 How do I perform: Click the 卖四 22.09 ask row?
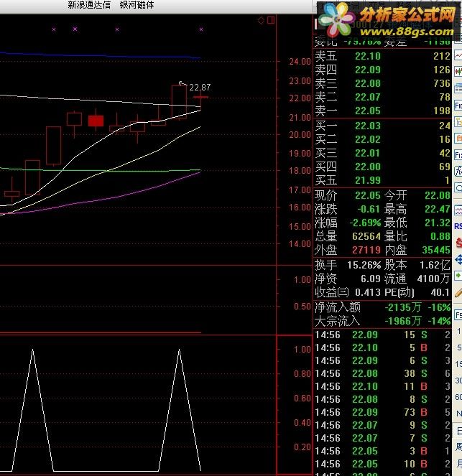pyautogui.click(x=382, y=70)
